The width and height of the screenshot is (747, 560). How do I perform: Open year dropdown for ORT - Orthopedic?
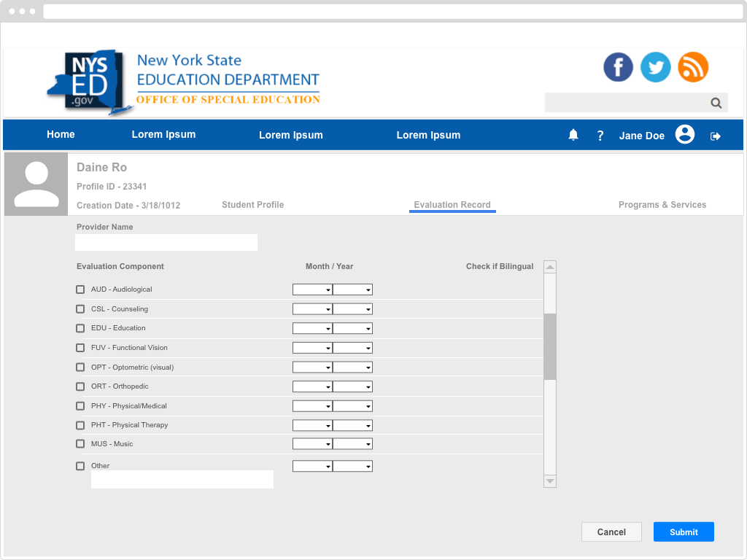coord(352,386)
